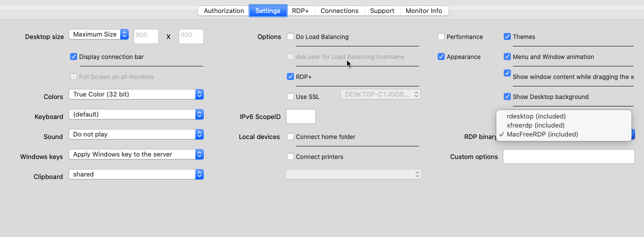
Task: Click the Custom options text field
Action: [568, 156]
